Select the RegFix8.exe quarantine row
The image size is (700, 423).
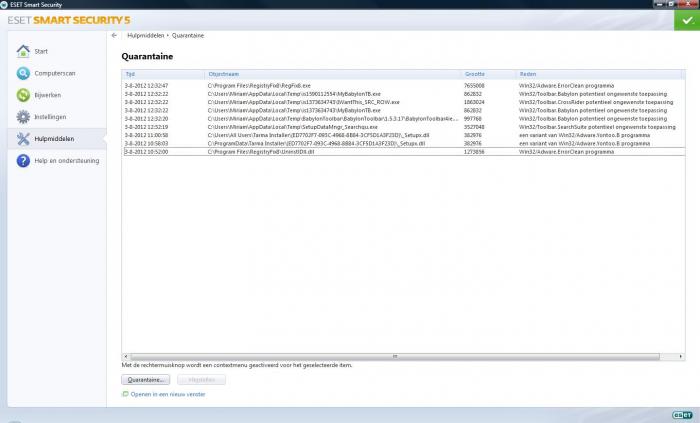click(404, 86)
